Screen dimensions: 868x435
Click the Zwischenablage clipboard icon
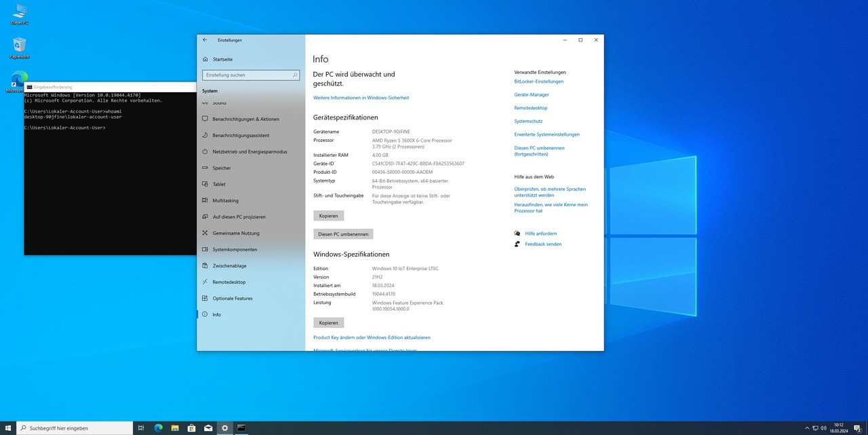[205, 265]
